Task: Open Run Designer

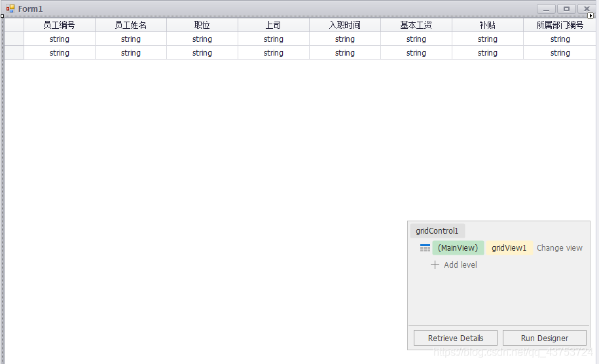Action: [545, 338]
